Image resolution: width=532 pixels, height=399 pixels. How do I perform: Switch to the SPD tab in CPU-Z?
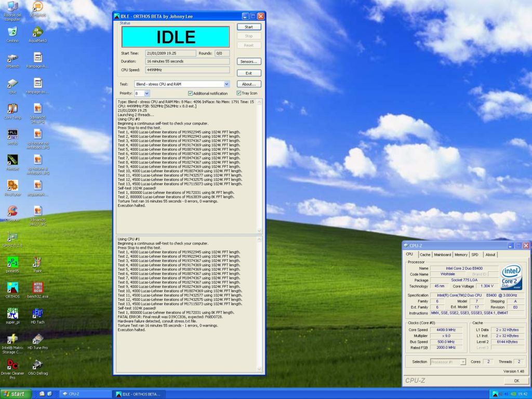click(475, 255)
